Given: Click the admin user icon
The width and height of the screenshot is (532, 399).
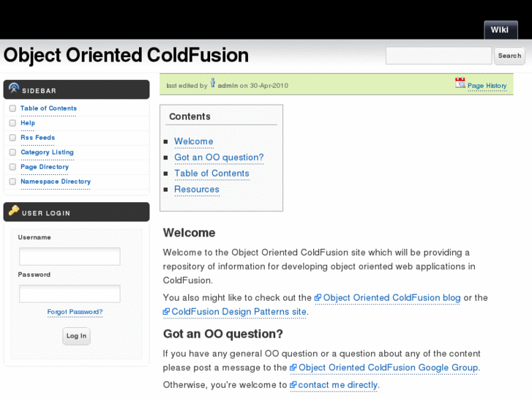Looking at the screenshot, I should point(213,83).
